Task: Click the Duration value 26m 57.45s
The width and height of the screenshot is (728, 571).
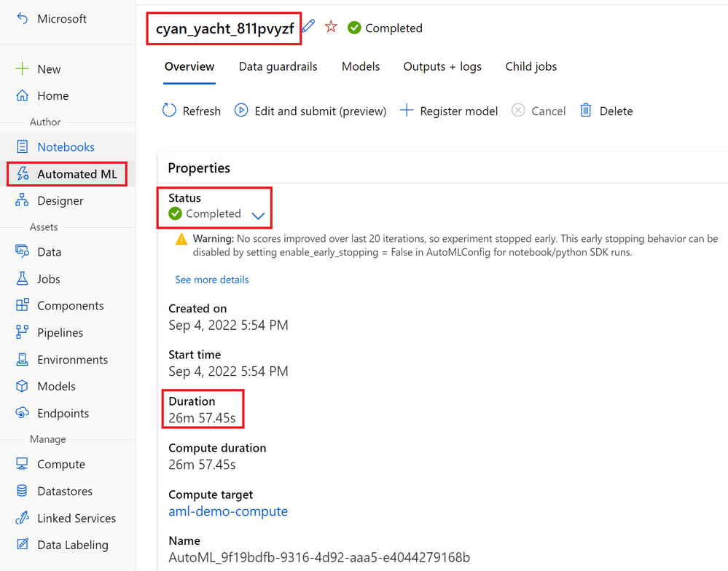Action: tap(202, 418)
